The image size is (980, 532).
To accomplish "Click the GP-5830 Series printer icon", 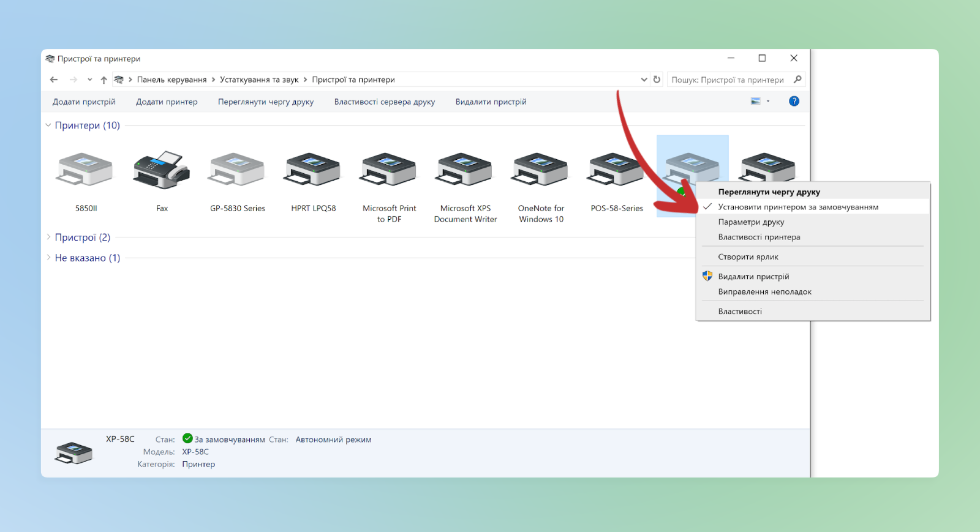I will (238, 171).
